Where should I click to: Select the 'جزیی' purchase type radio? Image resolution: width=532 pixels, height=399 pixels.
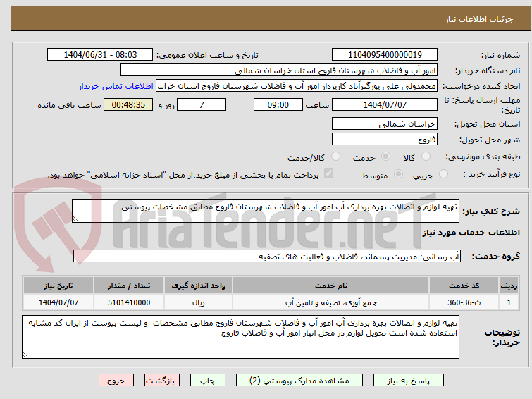point(443,174)
